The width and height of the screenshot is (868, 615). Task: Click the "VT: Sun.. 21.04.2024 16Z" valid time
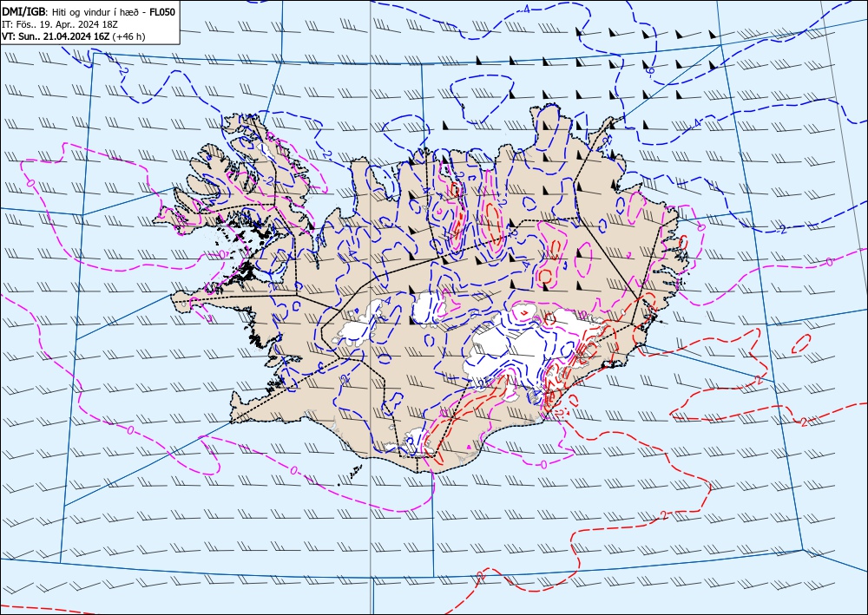click(56, 36)
